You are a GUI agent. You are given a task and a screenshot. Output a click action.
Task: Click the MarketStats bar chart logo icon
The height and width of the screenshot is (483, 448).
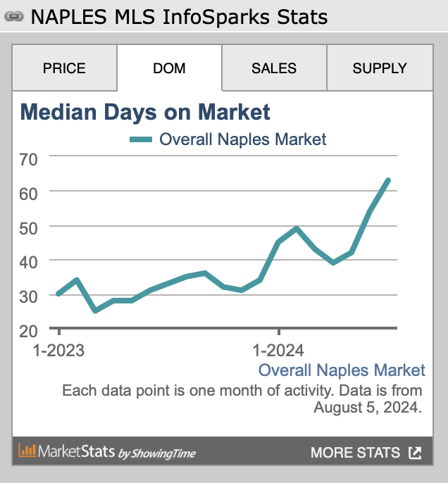coord(27,451)
